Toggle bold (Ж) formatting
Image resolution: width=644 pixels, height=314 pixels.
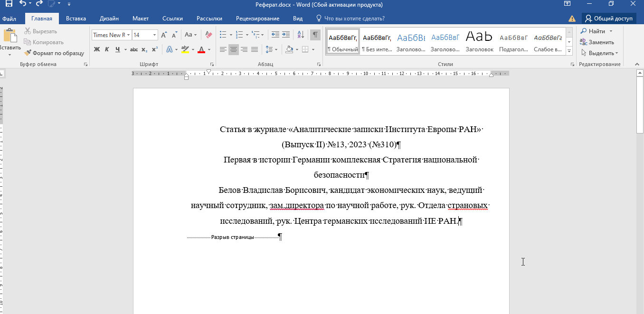(x=97, y=49)
